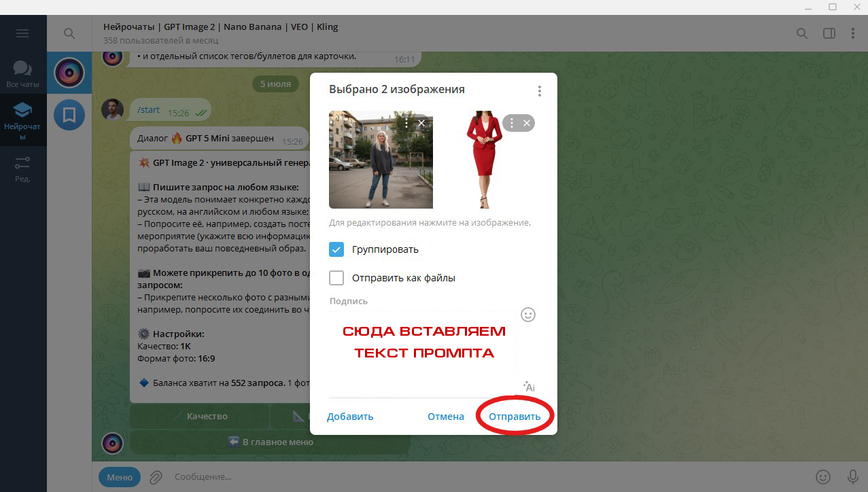868x492 pixels.
Task: Open options for the red dress image
Action: point(512,123)
